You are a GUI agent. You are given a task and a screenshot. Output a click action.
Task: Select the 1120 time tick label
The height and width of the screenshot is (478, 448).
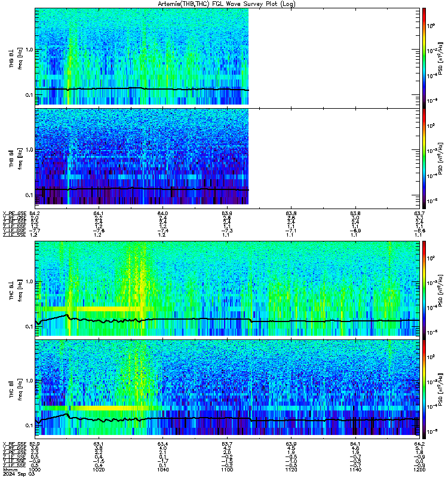291,470
